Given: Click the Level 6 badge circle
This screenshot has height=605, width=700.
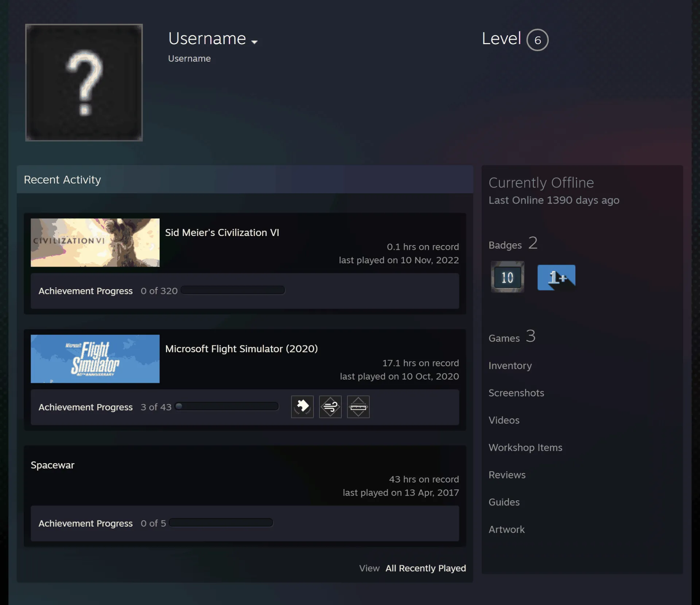Looking at the screenshot, I should click(537, 40).
